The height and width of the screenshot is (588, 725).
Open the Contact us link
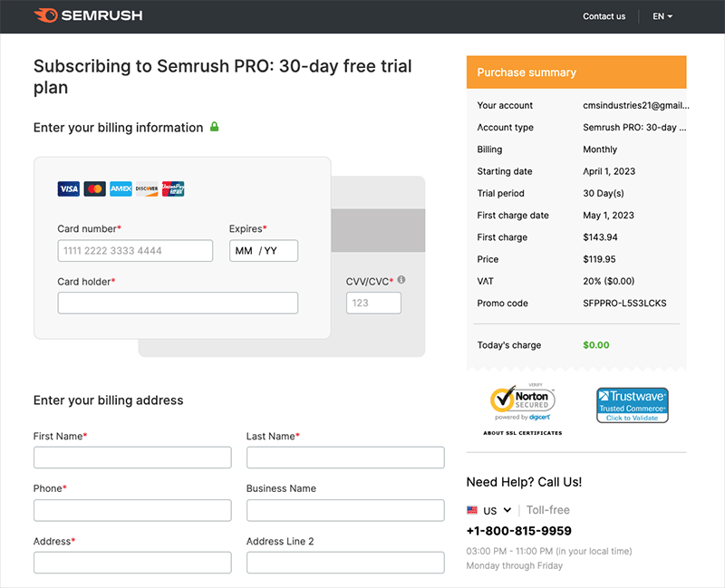(604, 16)
